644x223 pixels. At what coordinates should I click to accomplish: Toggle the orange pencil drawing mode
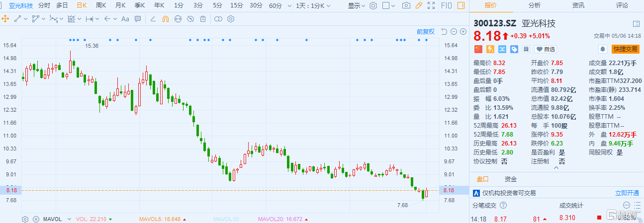pyautogui.click(x=419, y=5)
